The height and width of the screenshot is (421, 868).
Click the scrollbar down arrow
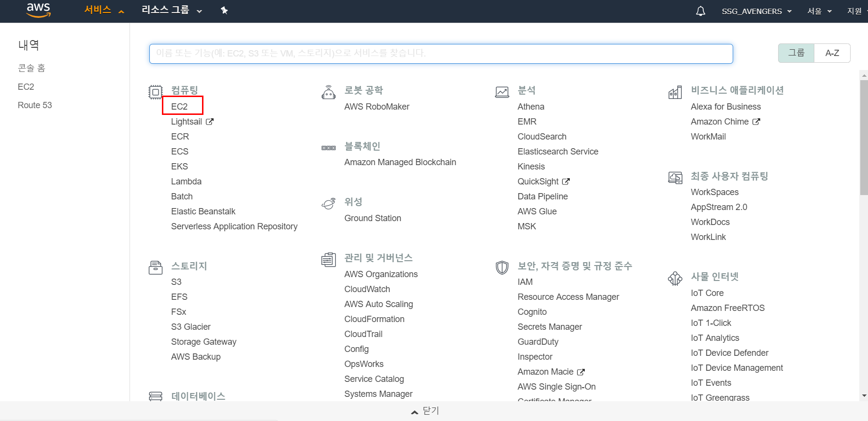tap(864, 396)
